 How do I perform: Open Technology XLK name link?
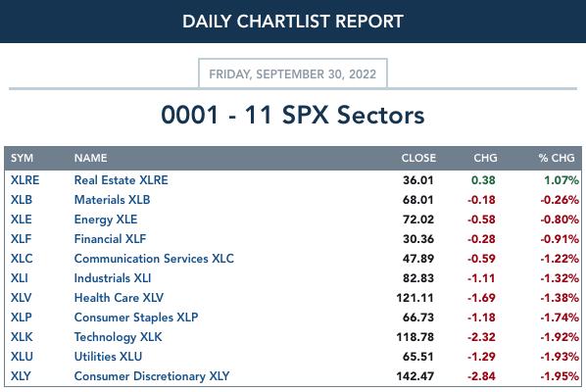(119, 337)
